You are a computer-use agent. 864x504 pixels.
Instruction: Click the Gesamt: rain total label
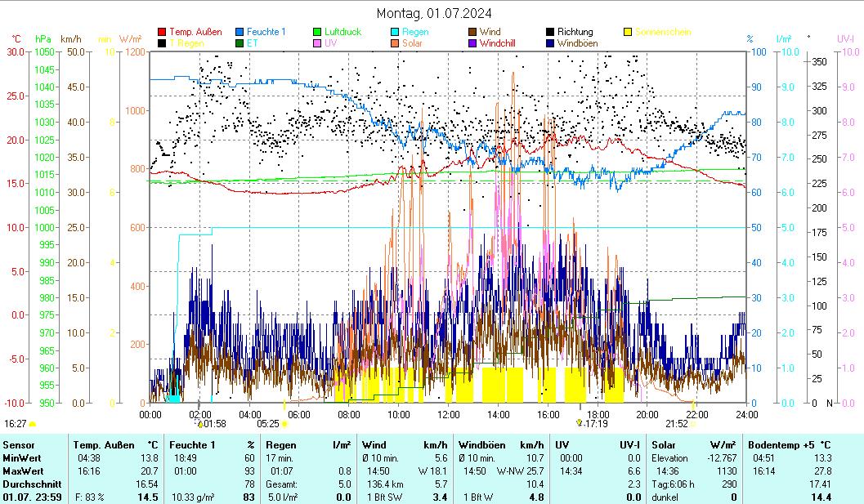click(x=281, y=484)
